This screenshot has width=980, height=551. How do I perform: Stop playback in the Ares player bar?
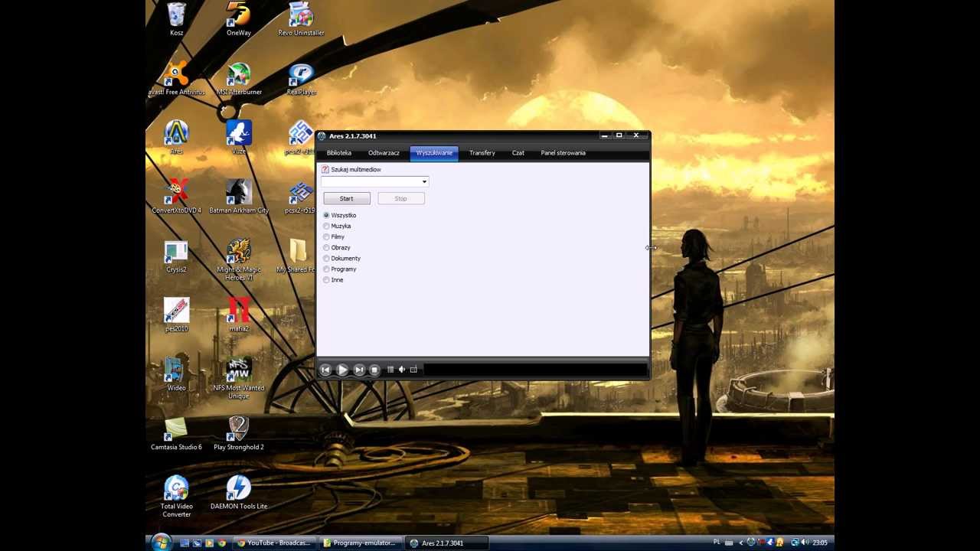click(374, 370)
